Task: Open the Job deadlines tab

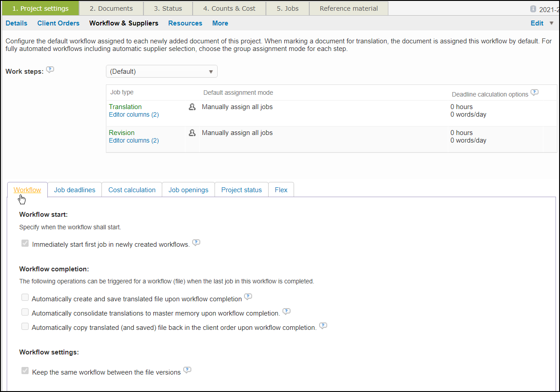Action: (74, 190)
